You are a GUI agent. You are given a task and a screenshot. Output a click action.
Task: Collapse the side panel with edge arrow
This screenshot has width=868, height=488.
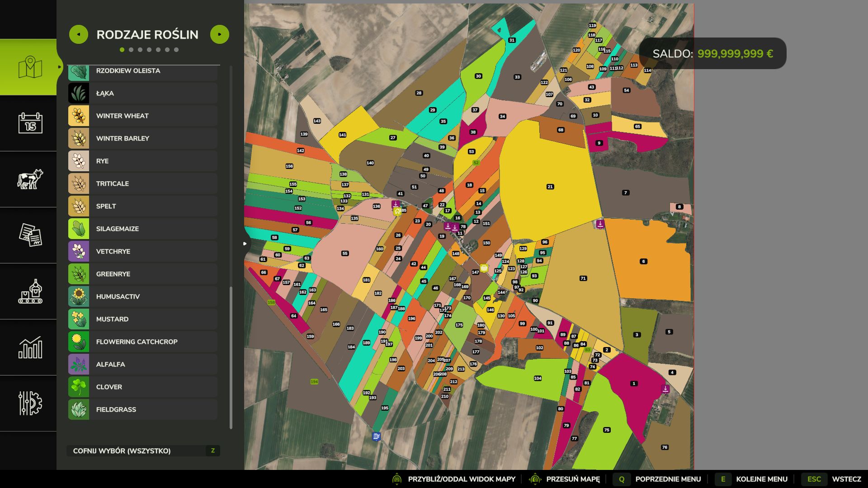[245, 244]
